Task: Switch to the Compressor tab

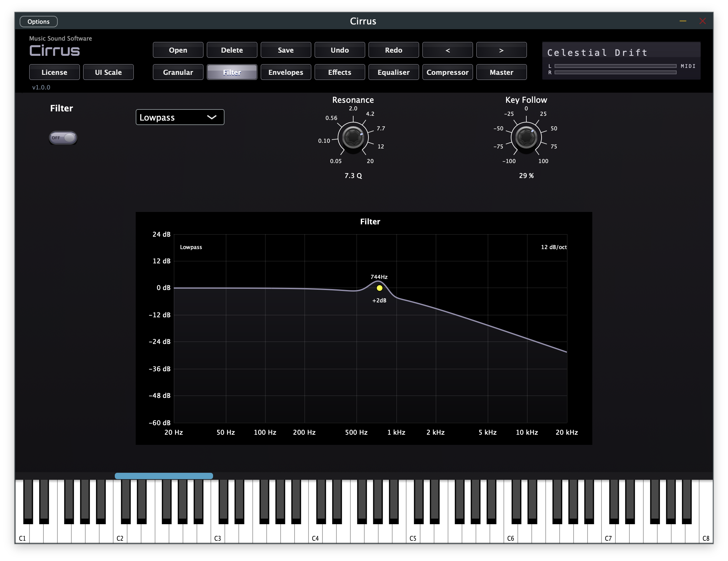Action: tap(448, 72)
